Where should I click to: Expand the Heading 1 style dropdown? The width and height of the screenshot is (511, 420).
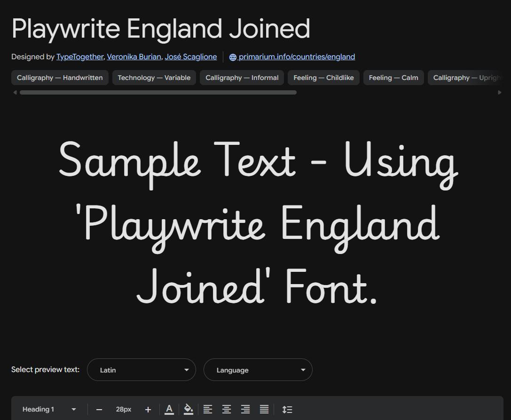(49, 409)
